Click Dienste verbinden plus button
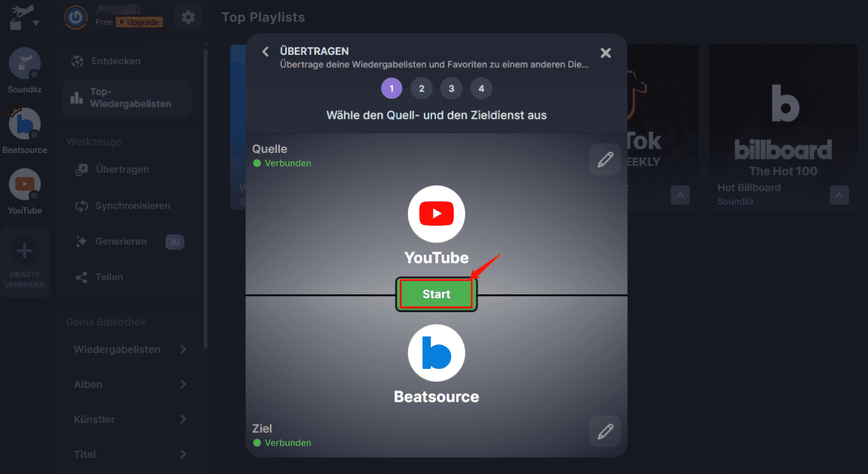 tap(25, 262)
